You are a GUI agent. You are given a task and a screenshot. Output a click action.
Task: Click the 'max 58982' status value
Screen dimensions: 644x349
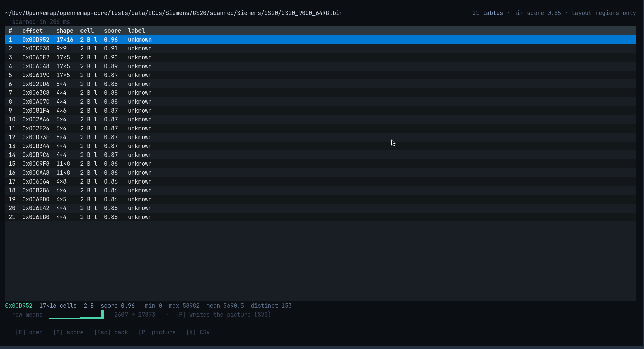point(184,306)
